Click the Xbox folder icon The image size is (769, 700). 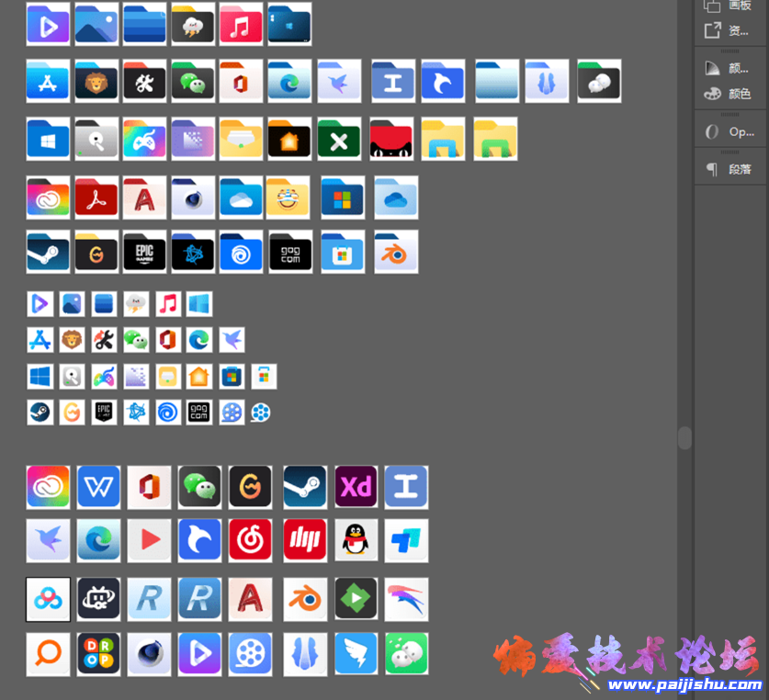(x=339, y=139)
